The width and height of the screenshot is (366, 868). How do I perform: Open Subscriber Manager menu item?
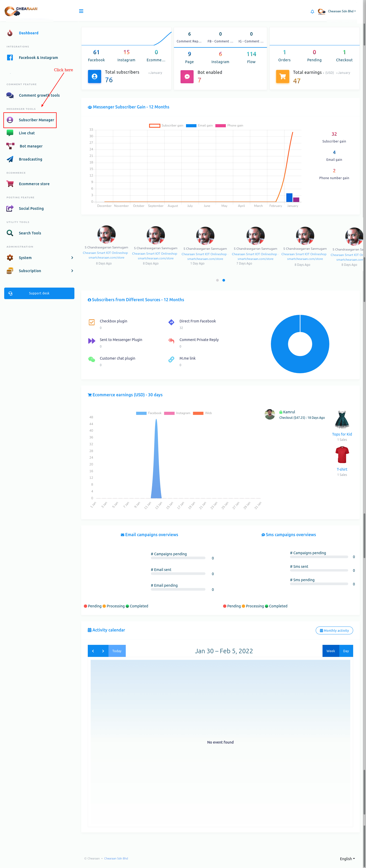pos(36,120)
